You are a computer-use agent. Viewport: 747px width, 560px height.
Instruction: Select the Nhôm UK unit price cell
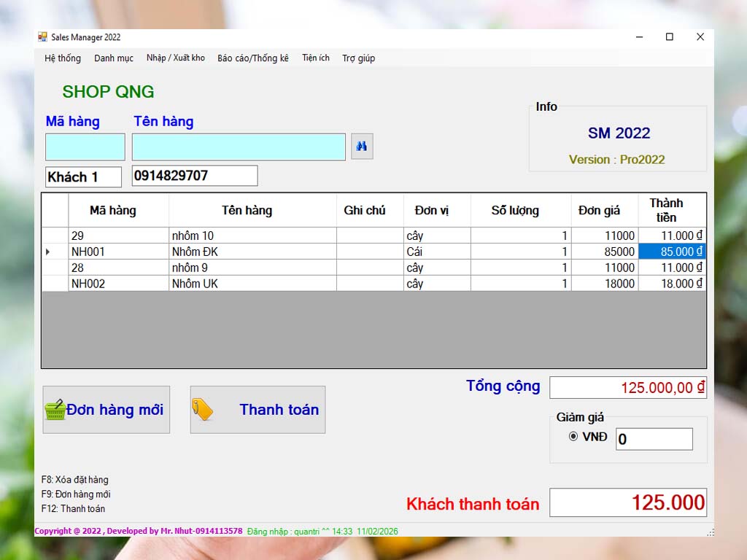point(604,284)
